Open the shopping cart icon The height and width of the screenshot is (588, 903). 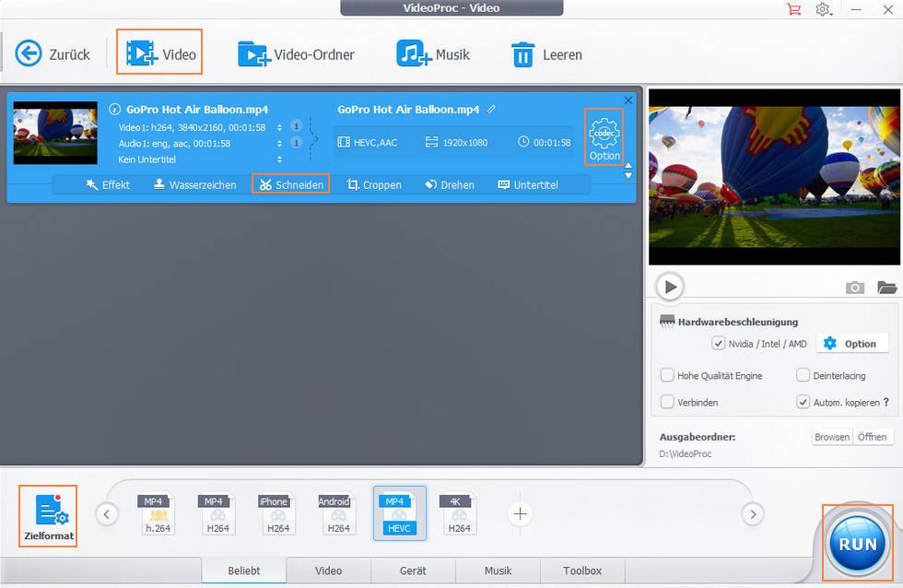coord(793,9)
